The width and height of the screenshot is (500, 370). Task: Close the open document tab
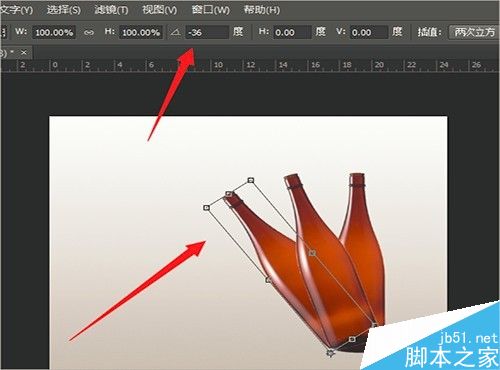pos(24,52)
